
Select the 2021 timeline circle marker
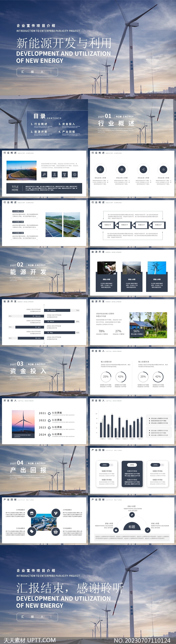tap(49, 413)
